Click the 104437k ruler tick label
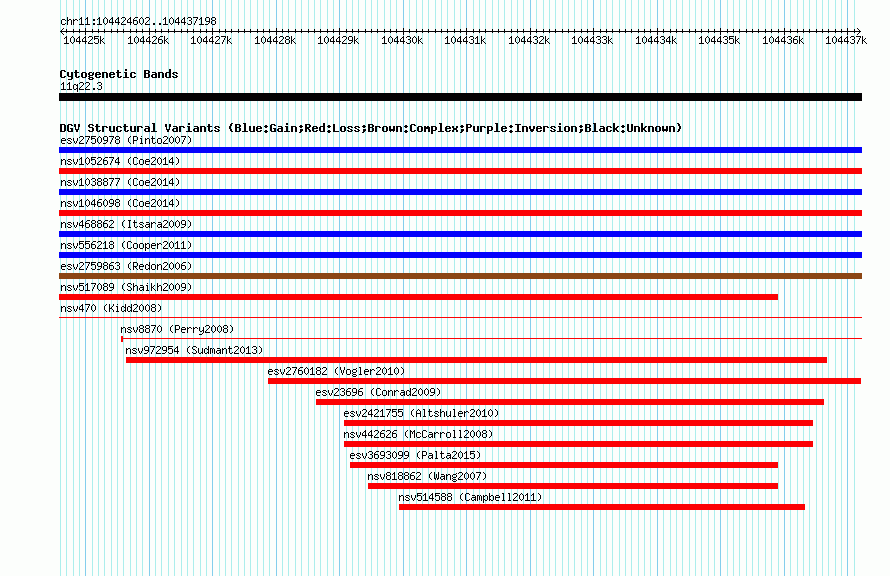 846,40
